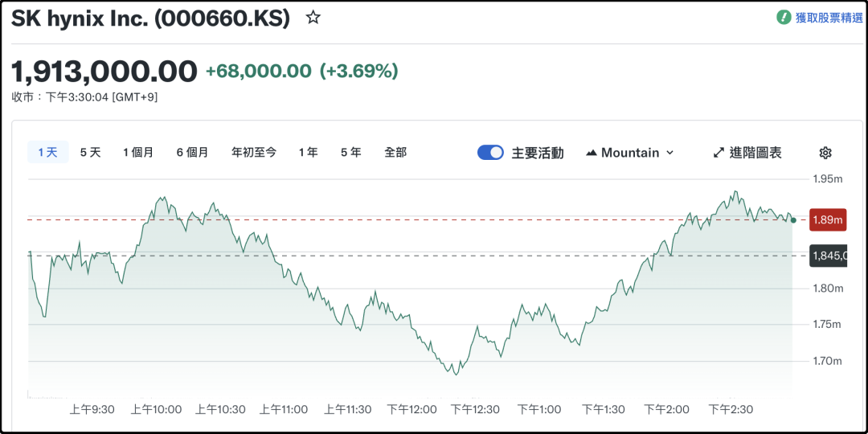The image size is (868, 434).
Task: Select 年初至今 range tab
Action: coord(253,152)
